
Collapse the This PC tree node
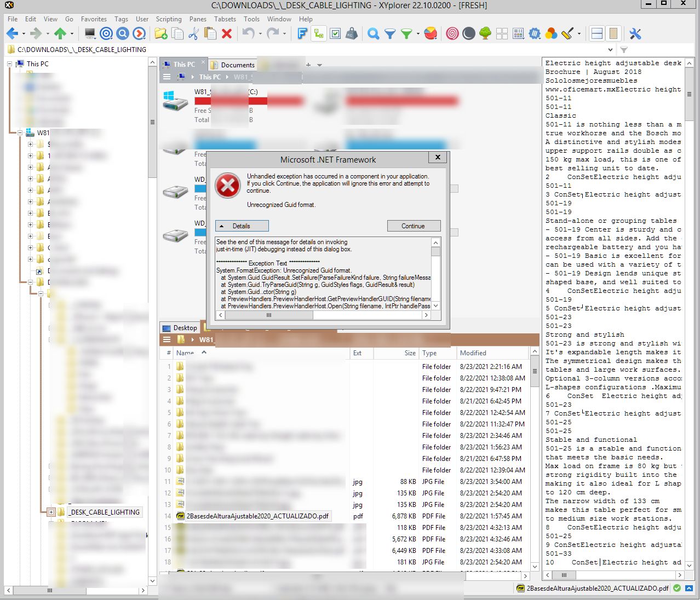pyautogui.click(x=9, y=64)
